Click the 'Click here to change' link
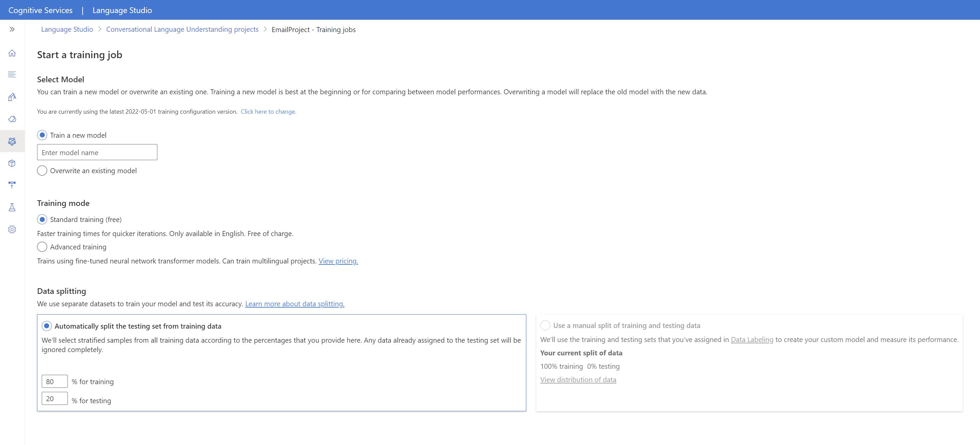Screen dimensions: 980x445 [268, 112]
